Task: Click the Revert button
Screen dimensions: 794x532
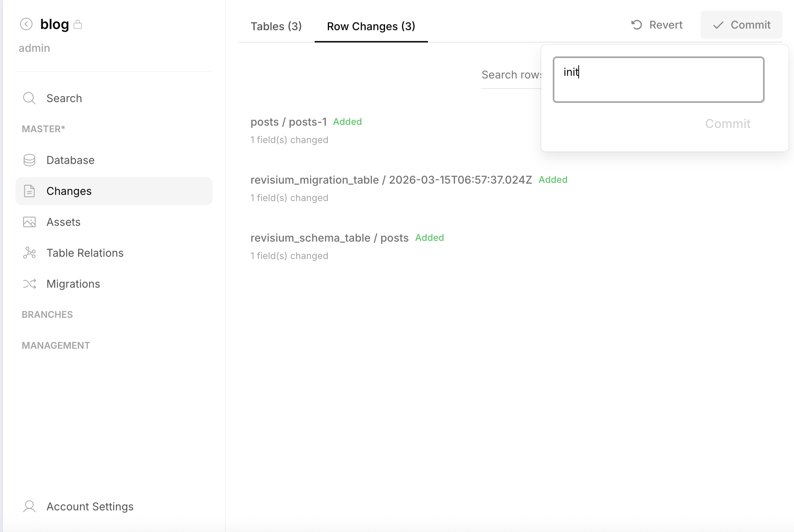Action: click(656, 24)
